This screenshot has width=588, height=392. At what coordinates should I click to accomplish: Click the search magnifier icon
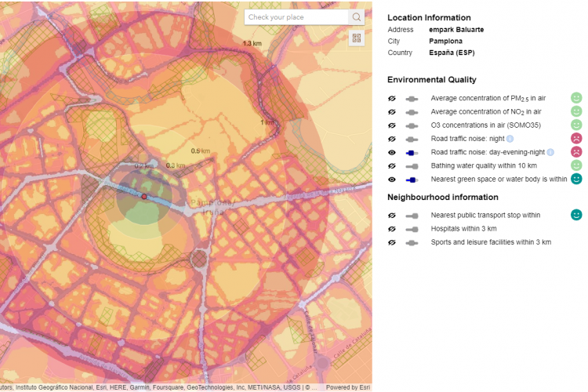(357, 17)
